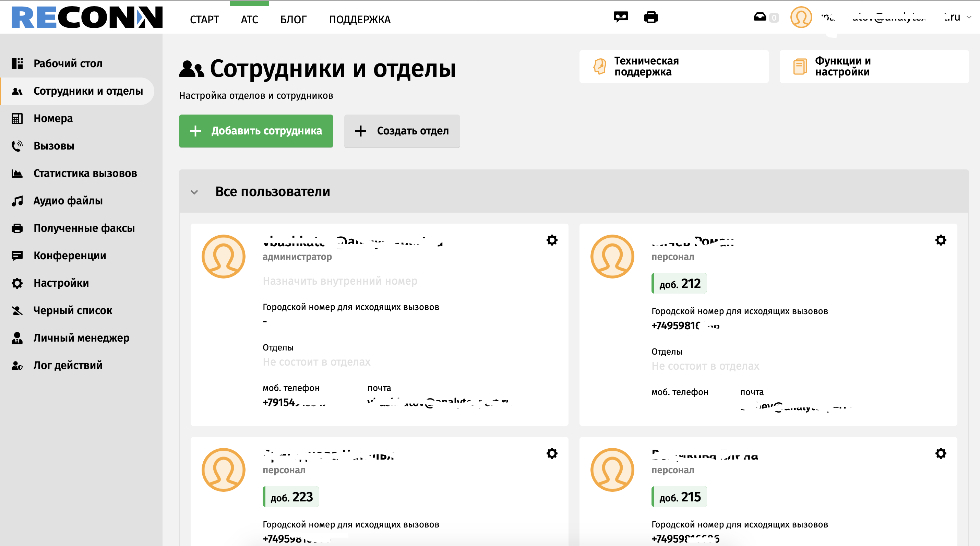Open settings gear on the administrator card
Viewport: 980px width, 546px height.
coord(552,240)
